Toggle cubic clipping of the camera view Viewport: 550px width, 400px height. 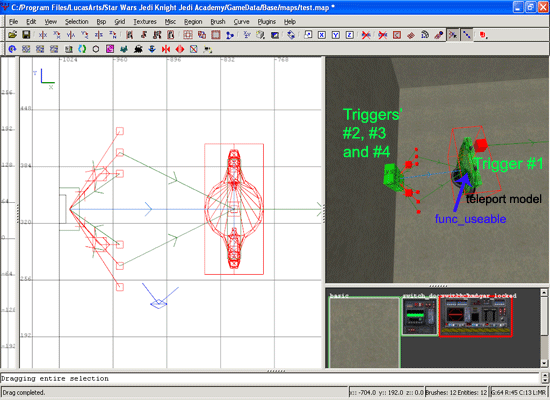pos(275,35)
